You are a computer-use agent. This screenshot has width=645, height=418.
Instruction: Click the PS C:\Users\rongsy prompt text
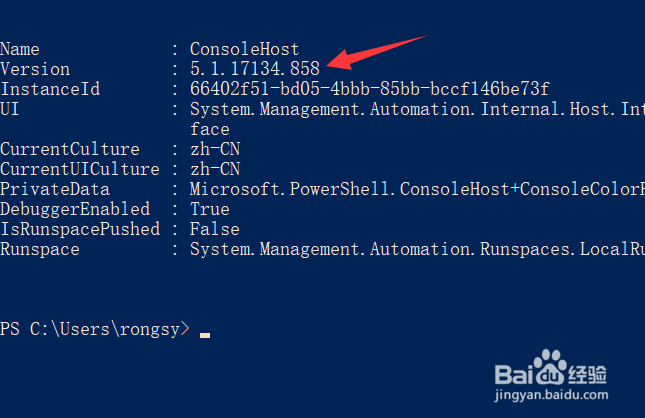point(95,329)
